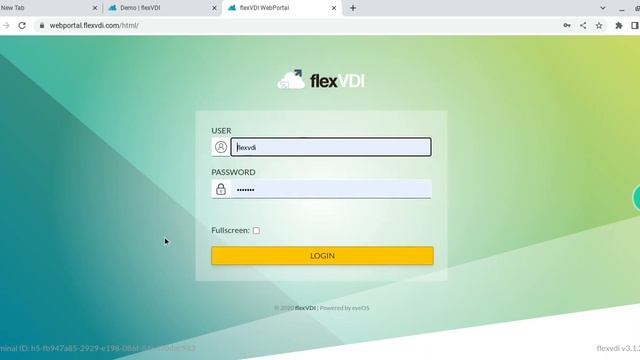Enable the Fullscreen checkbox
This screenshot has height=360, width=640.
[x=256, y=231]
